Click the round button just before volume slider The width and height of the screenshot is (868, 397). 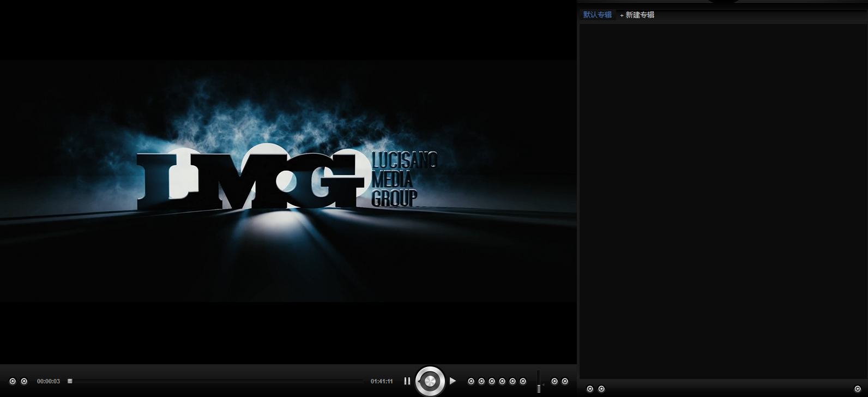pos(523,381)
